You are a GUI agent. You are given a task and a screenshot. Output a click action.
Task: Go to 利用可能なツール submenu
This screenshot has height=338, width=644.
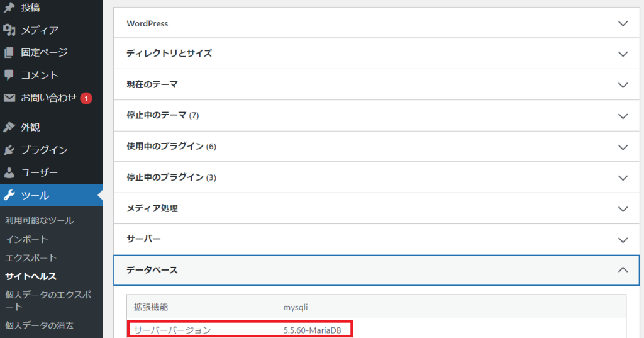[x=40, y=220]
